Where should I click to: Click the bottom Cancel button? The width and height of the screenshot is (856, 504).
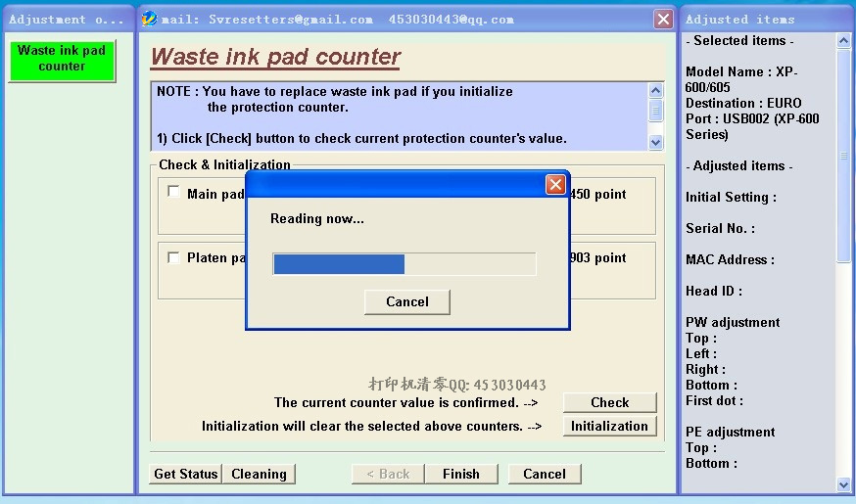545,474
